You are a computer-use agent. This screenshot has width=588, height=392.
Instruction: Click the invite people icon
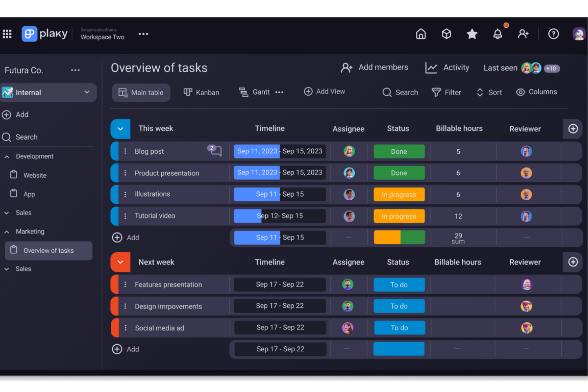(x=523, y=34)
